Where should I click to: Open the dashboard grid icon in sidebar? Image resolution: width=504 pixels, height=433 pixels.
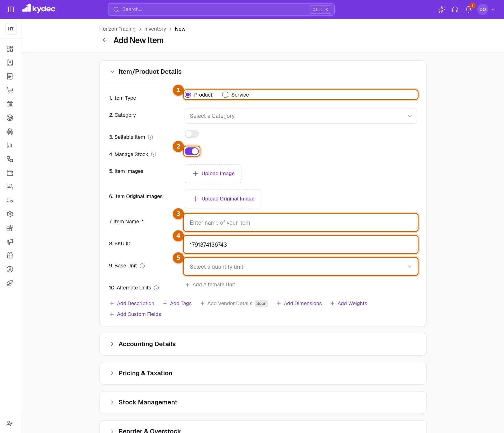(x=10, y=49)
